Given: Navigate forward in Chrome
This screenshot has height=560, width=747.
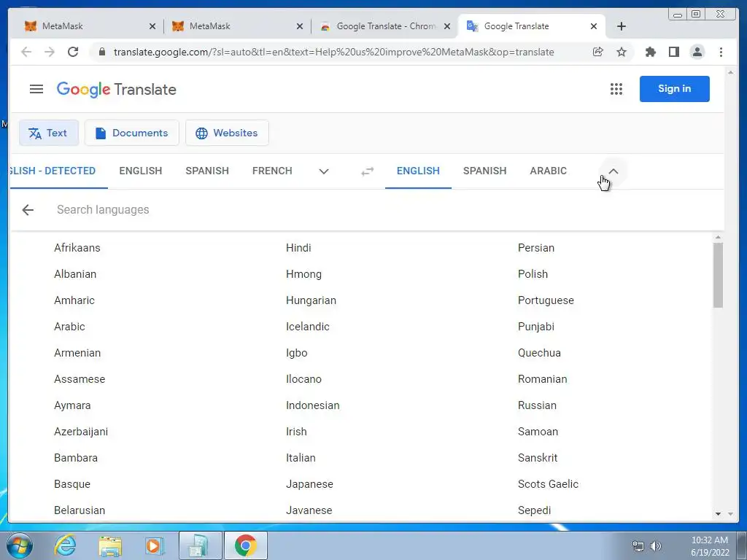Looking at the screenshot, I should (50, 52).
